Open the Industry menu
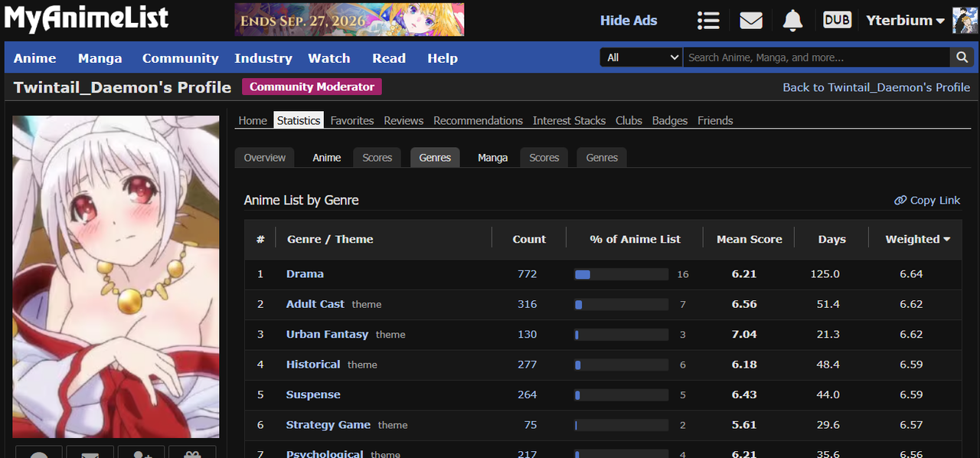 [x=263, y=58]
